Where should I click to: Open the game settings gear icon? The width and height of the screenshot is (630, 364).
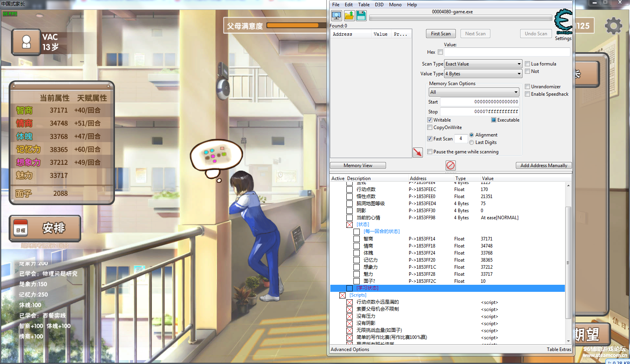(x=613, y=26)
